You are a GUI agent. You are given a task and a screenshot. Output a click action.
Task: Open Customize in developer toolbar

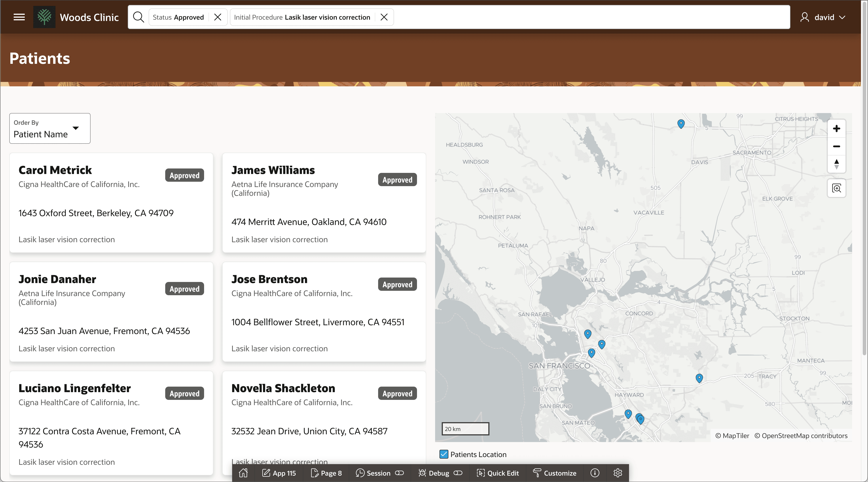pyautogui.click(x=555, y=473)
